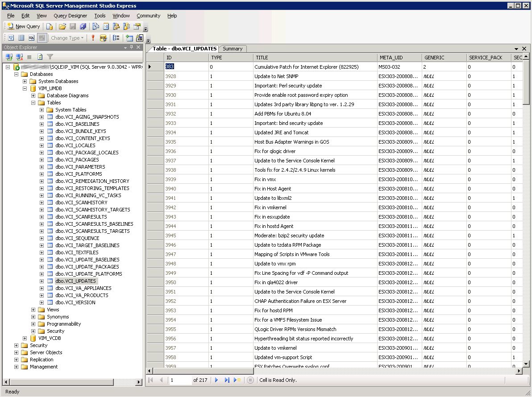Open the Registered Servers pane icon

tap(96, 26)
